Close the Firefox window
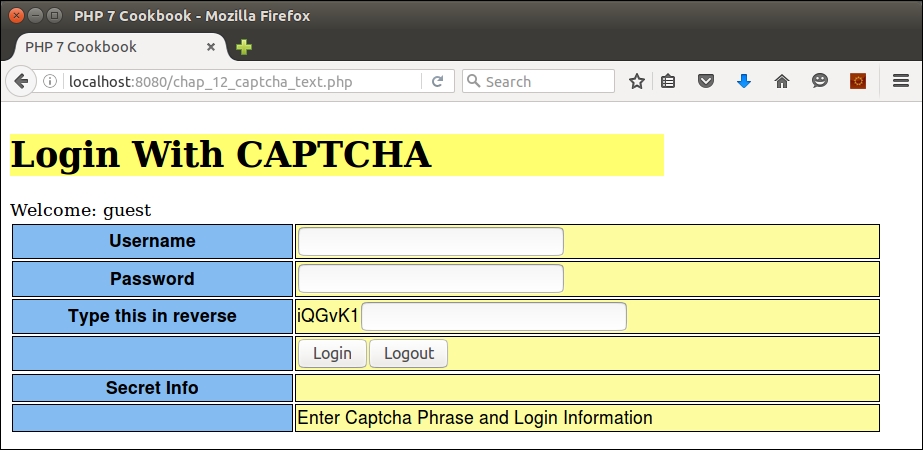The width and height of the screenshot is (923, 450). (16, 16)
